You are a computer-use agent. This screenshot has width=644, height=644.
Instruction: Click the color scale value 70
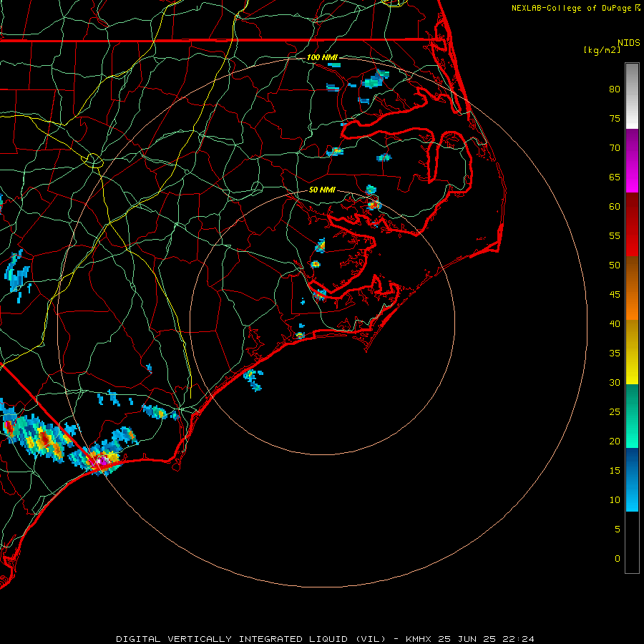(x=615, y=148)
